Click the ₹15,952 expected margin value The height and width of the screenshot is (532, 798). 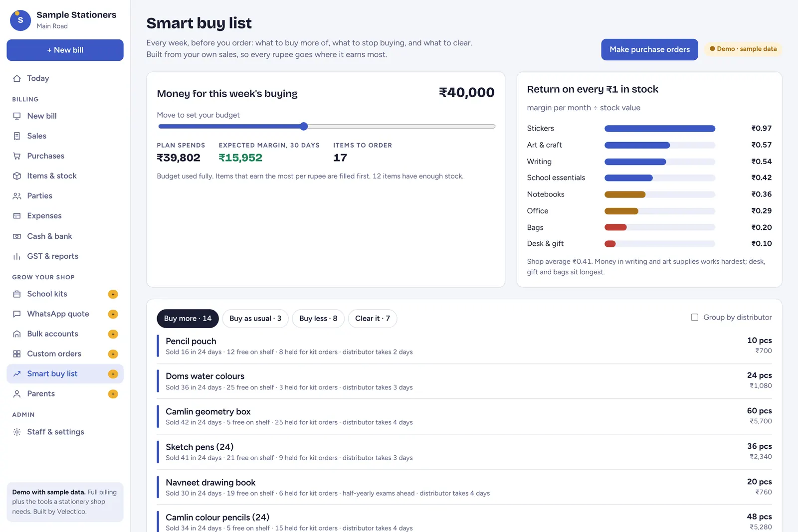pyautogui.click(x=240, y=158)
